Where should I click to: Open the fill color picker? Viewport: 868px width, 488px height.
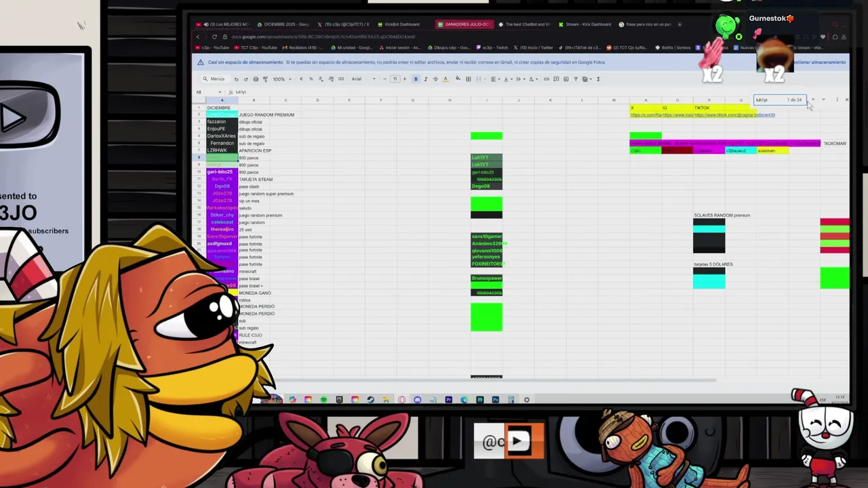(458, 79)
